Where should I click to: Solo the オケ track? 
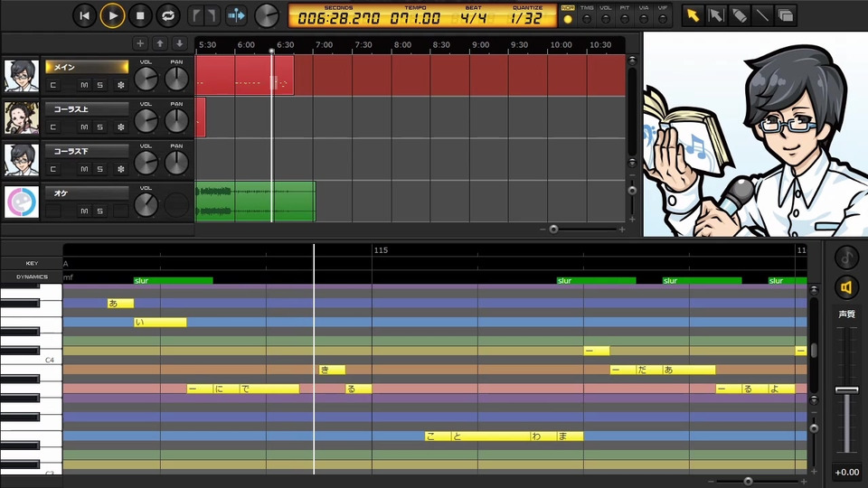point(99,211)
